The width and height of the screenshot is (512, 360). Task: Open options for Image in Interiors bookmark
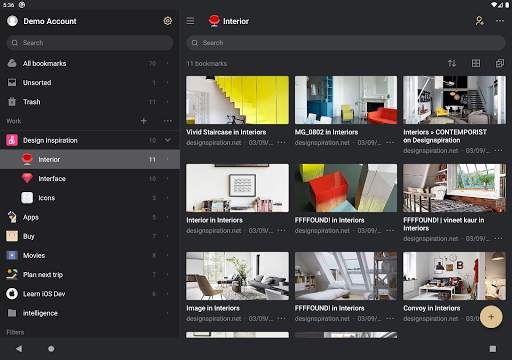(x=282, y=319)
